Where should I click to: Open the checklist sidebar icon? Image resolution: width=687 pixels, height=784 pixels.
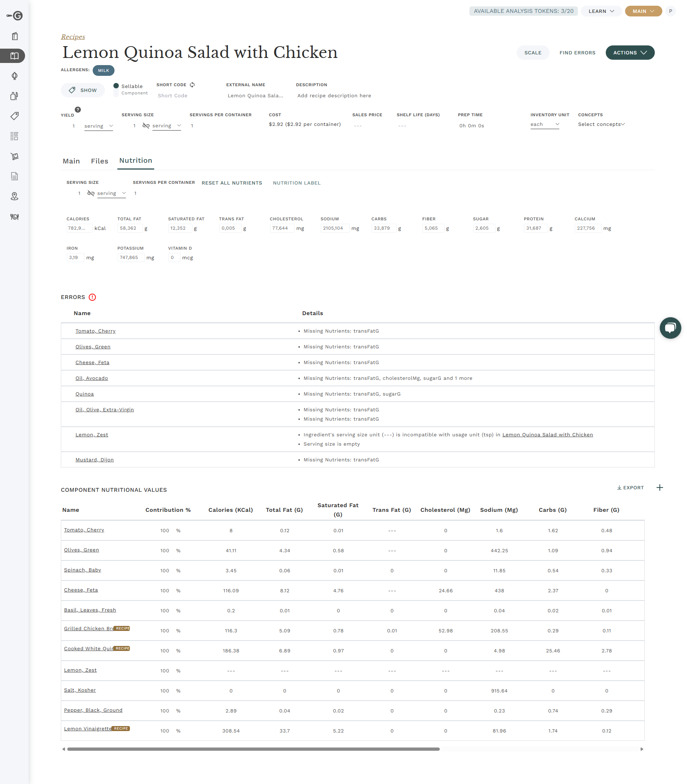pyautogui.click(x=15, y=136)
